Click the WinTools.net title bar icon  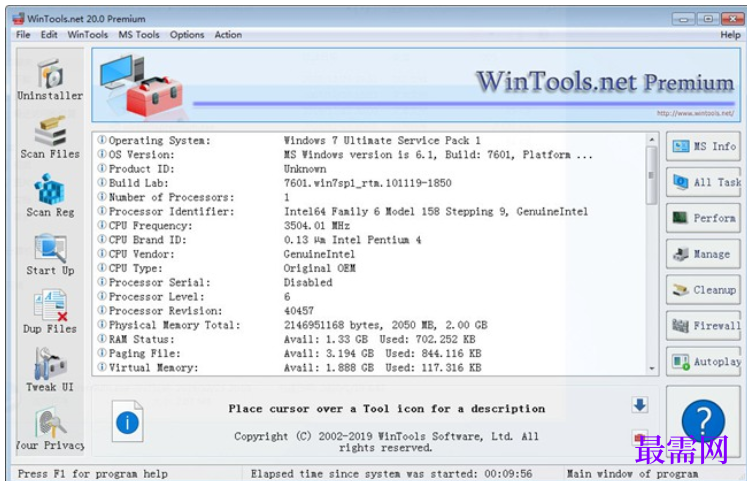(18, 19)
